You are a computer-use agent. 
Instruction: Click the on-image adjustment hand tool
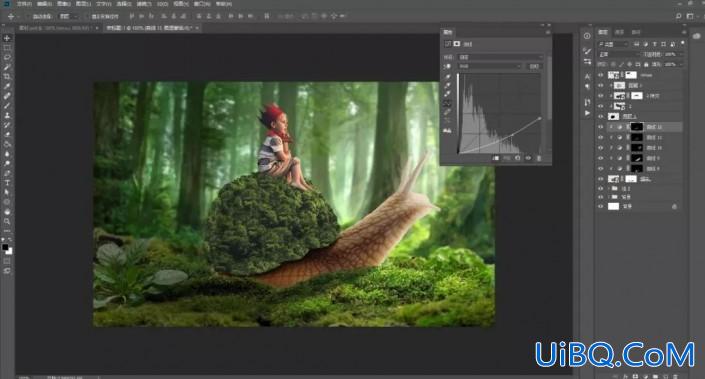click(x=447, y=66)
